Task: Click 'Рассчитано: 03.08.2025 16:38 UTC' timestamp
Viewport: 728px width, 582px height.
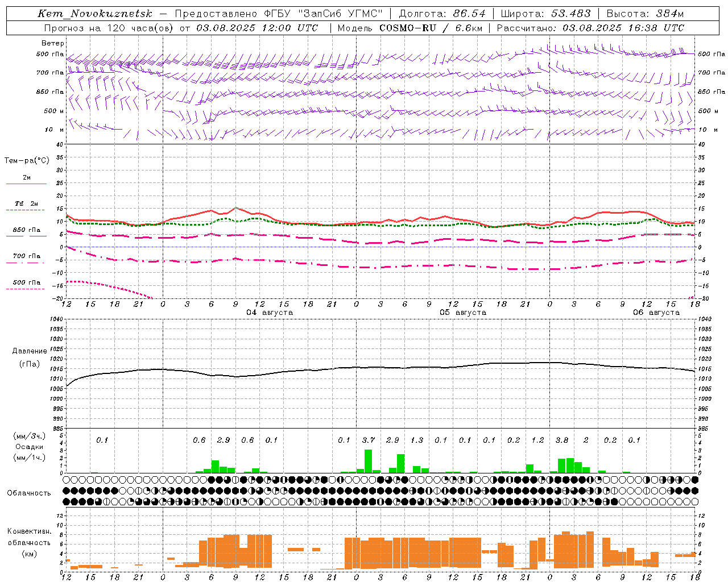Action: pyautogui.click(x=590, y=28)
